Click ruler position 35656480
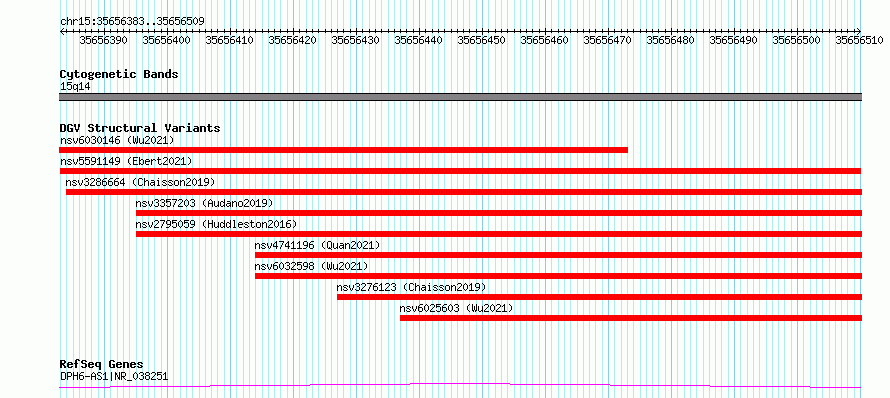The height and width of the screenshot is (398, 890). pos(670,40)
